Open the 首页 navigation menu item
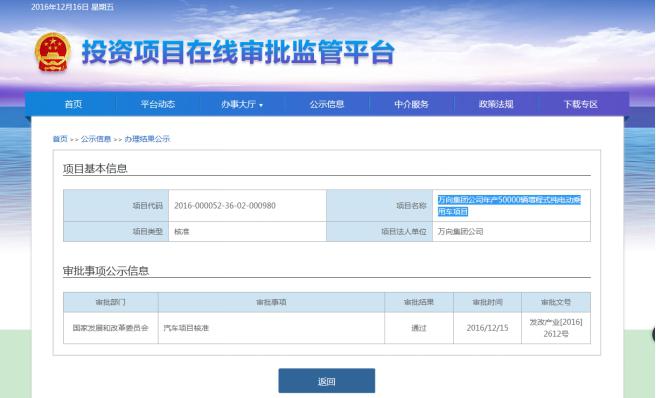The image size is (656, 398). click(x=73, y=104)
